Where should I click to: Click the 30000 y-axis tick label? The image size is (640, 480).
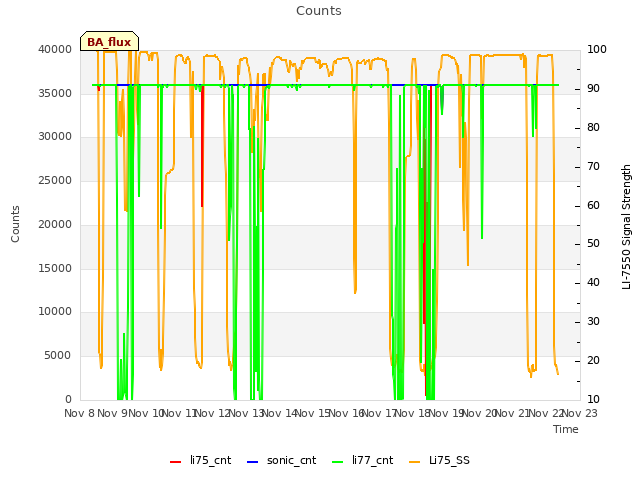tap(55, 136)
